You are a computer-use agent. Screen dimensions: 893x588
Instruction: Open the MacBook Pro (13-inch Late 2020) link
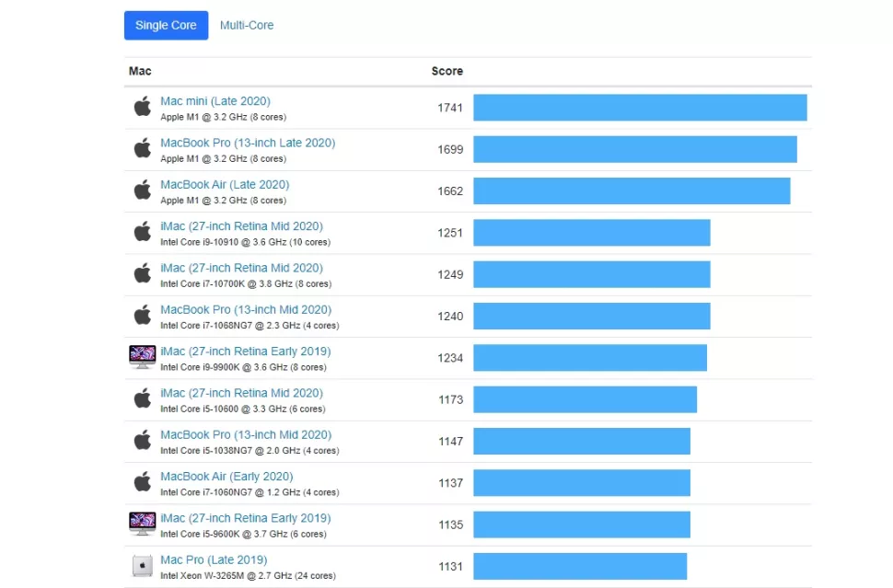pyautogui.click(x=248, y=143)
